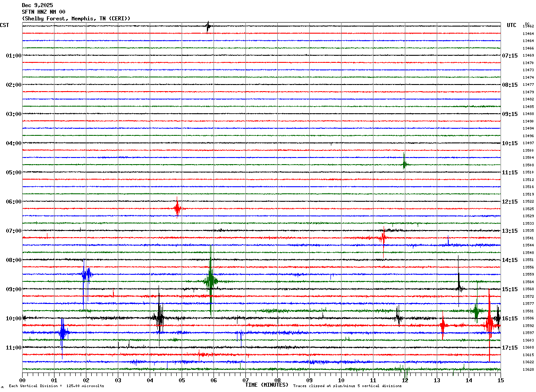536x392 pixels.
Task: Select the 01:00 CST time label
Action: click(14, 56)
